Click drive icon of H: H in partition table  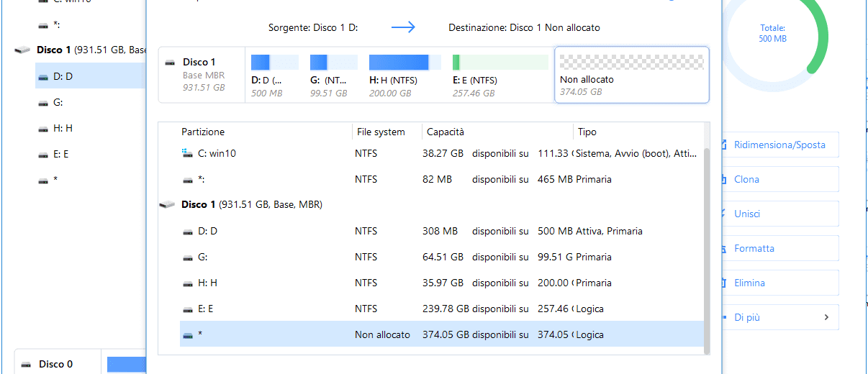pyautogui.click(x=187, y=283)
